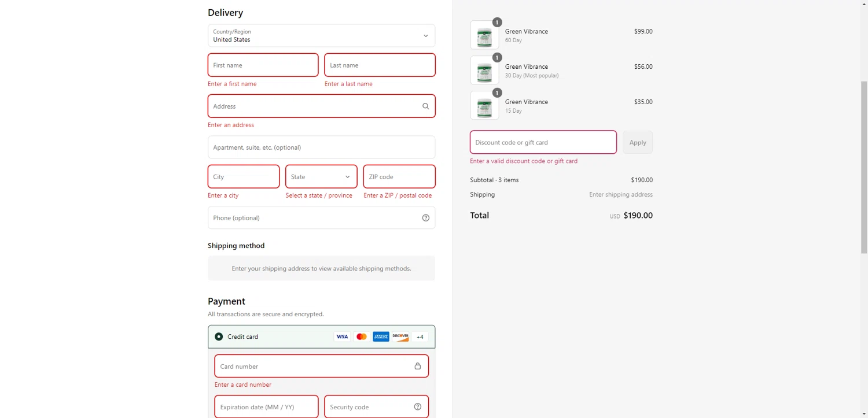Click into the Address field
Screen dimensions: 868x418
point(322,106)
